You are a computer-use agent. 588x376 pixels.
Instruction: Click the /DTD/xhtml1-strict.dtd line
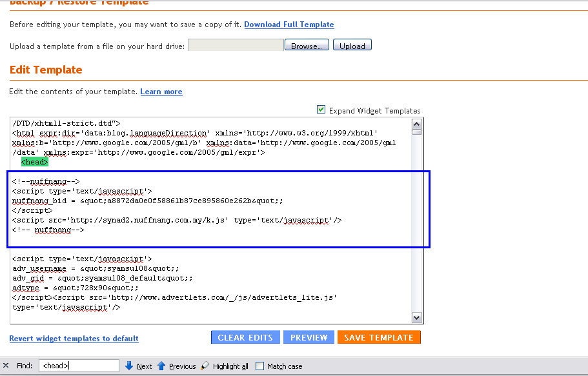(x=66, y=123)
